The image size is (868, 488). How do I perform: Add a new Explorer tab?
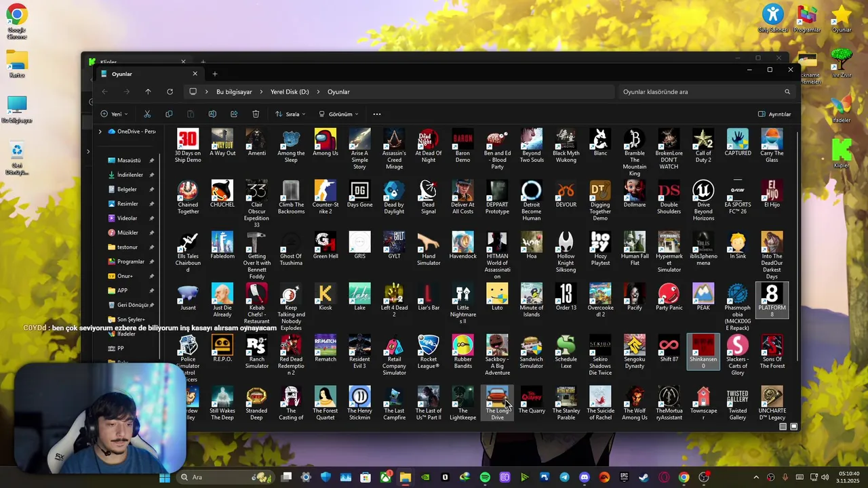(215, 74)
